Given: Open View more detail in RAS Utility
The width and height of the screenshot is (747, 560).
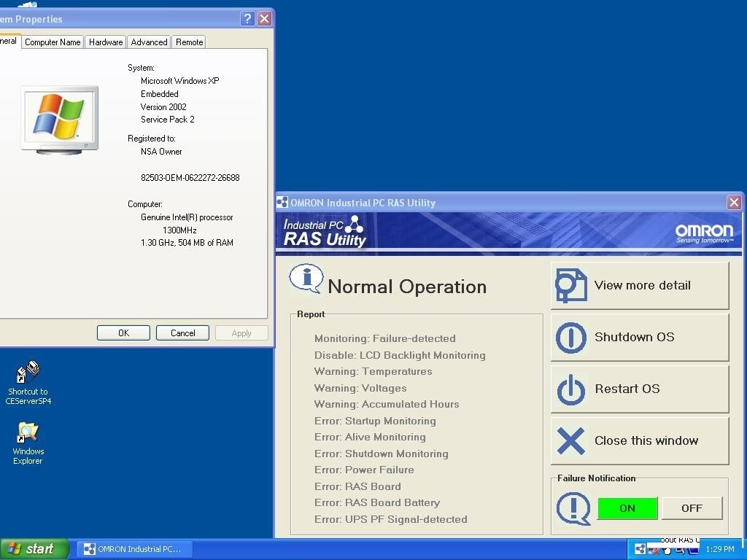Looking at the screenshot, I should [640, 285].
